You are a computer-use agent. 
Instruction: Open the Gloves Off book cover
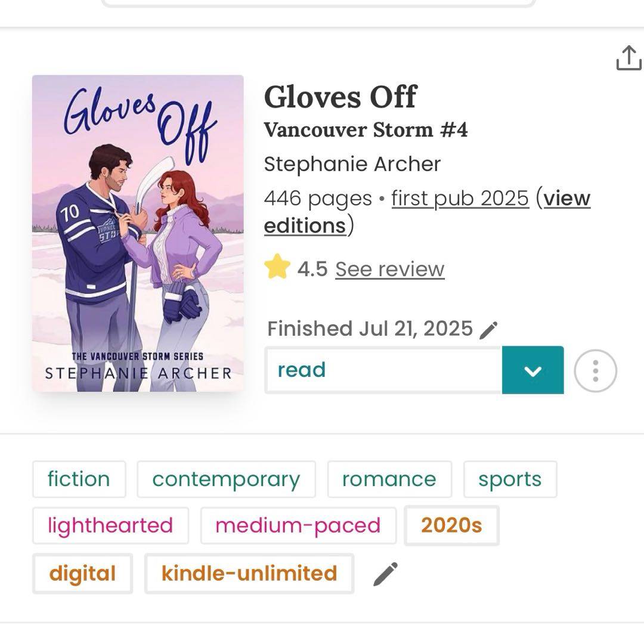coord(138,233)
